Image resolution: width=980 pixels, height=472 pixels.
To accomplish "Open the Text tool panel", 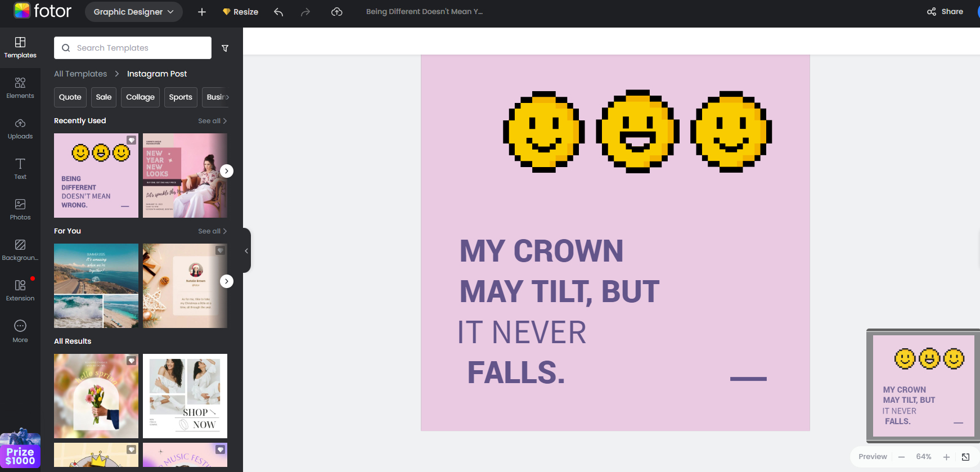I will 20,169.
